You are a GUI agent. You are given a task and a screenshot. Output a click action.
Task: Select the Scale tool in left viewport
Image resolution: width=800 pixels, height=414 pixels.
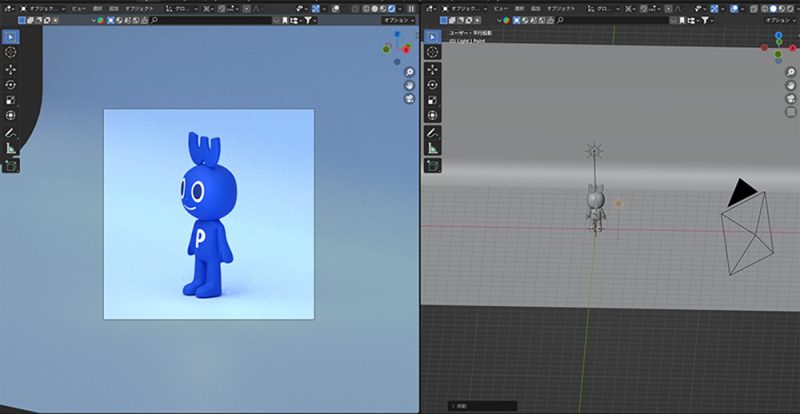[x=11, y=100]
